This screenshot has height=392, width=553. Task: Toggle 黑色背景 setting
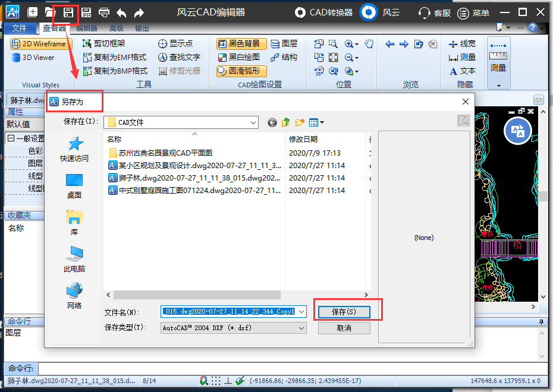[241, 44]
